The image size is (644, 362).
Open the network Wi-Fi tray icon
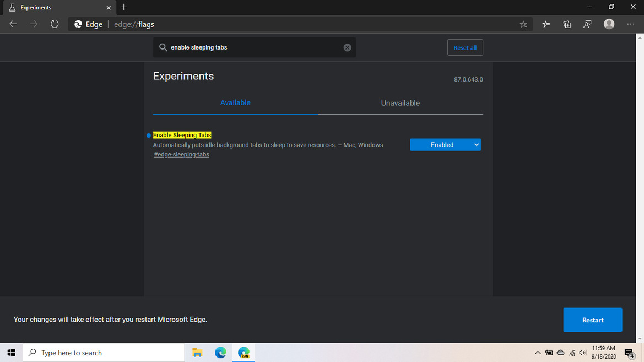click(572, 353)
